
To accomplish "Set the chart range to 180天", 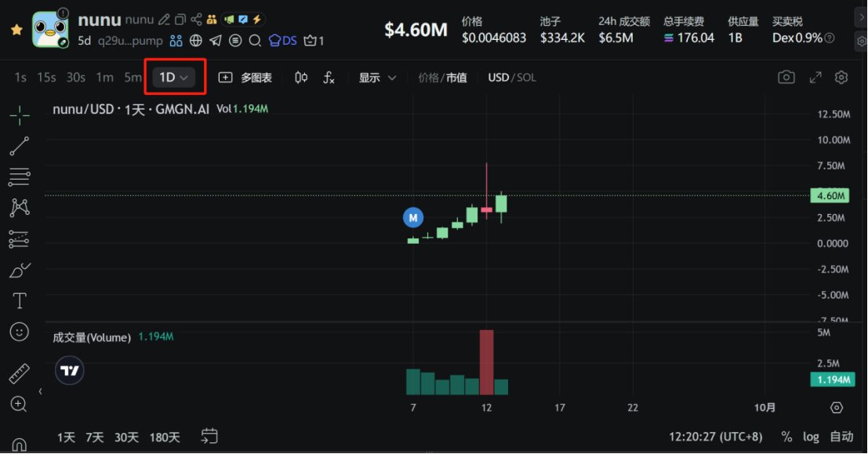I will point(165,438).
